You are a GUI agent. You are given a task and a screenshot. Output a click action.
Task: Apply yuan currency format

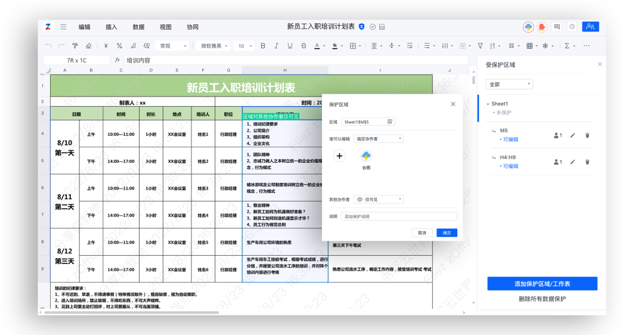(106, 46)
